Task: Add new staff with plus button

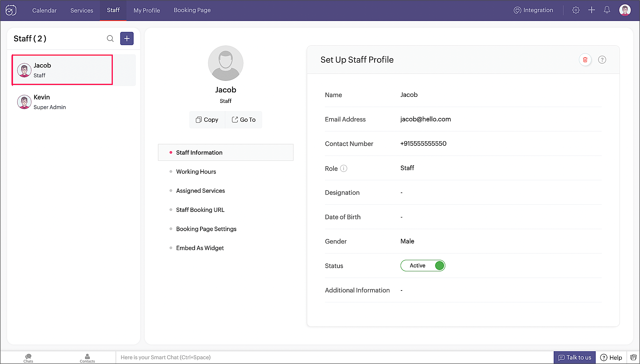Action: coord(127,39)
